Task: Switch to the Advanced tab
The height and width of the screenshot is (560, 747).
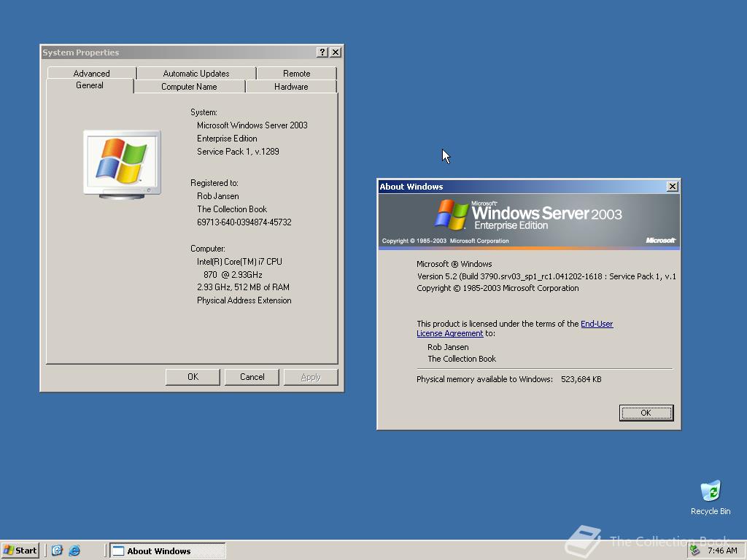Action: [x=91, y=74]
